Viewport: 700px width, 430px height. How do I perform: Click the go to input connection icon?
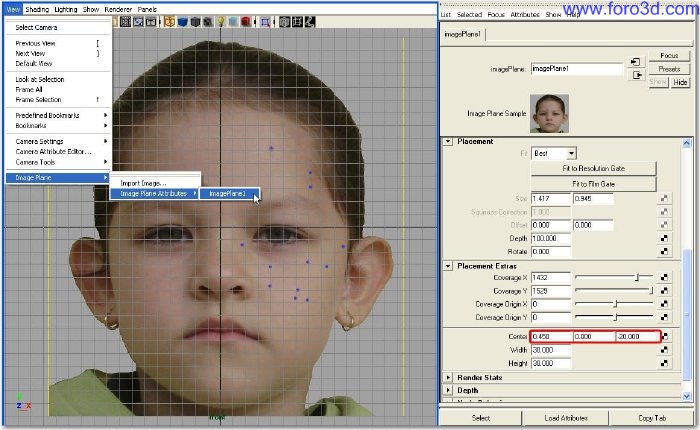[x=636, y=62]
